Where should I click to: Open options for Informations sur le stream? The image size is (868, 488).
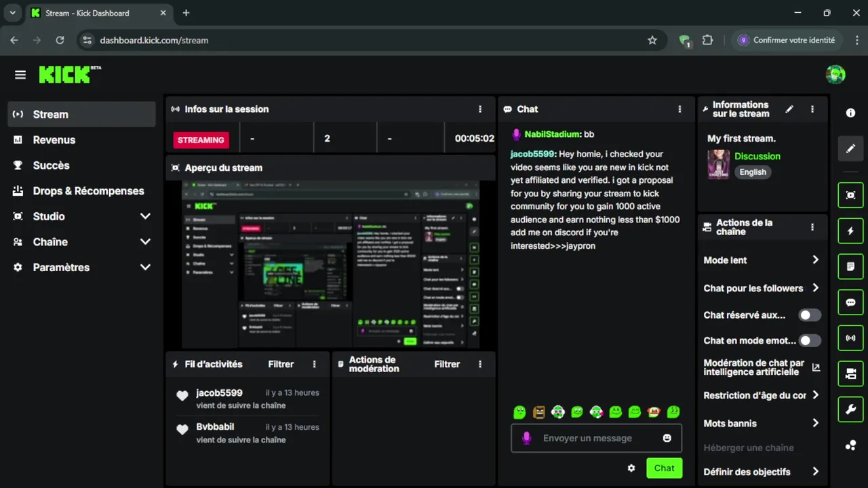point(812,109)
